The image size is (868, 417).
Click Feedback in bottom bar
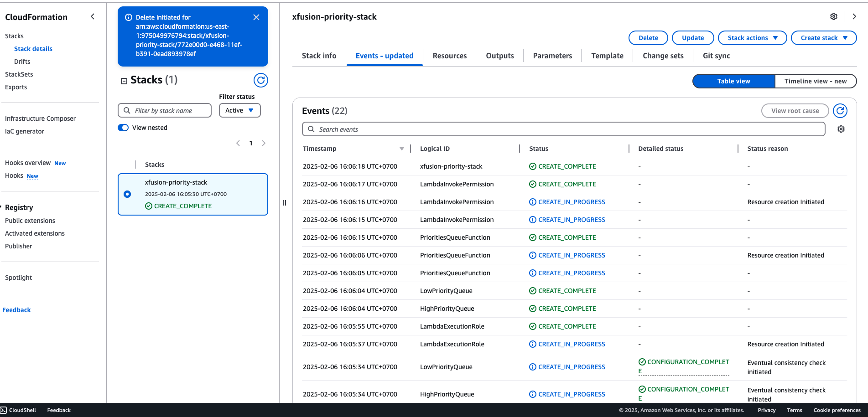tap(59, 410)
